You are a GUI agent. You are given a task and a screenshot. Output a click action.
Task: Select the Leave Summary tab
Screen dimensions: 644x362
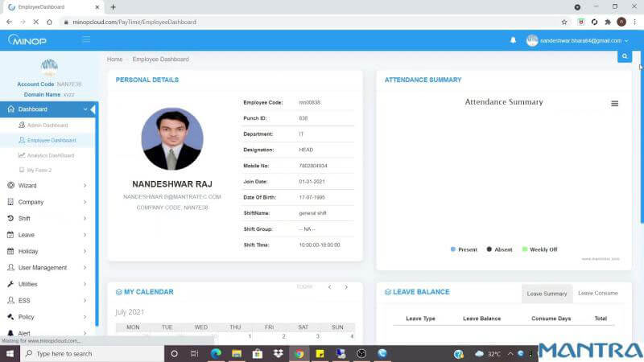pos(547,294)
